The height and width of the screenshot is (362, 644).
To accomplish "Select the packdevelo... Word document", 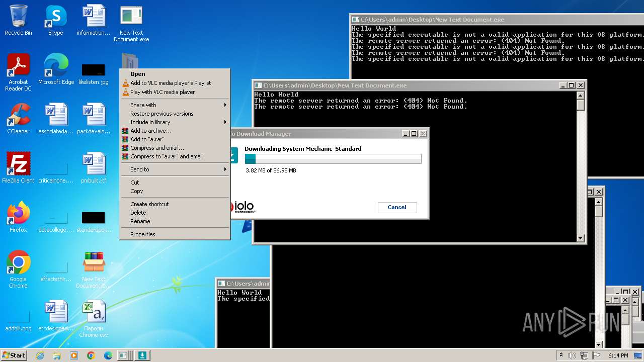I will click(94, 119).
